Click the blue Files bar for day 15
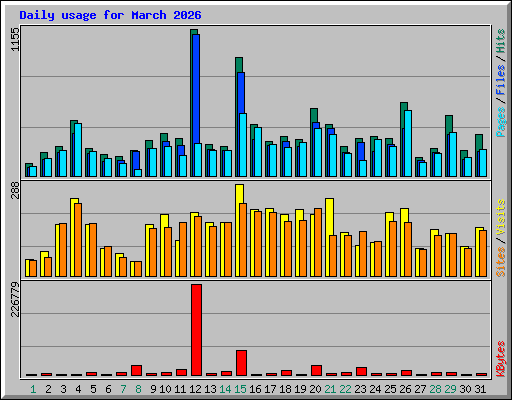Screen dimensions: 512x400 241,93
